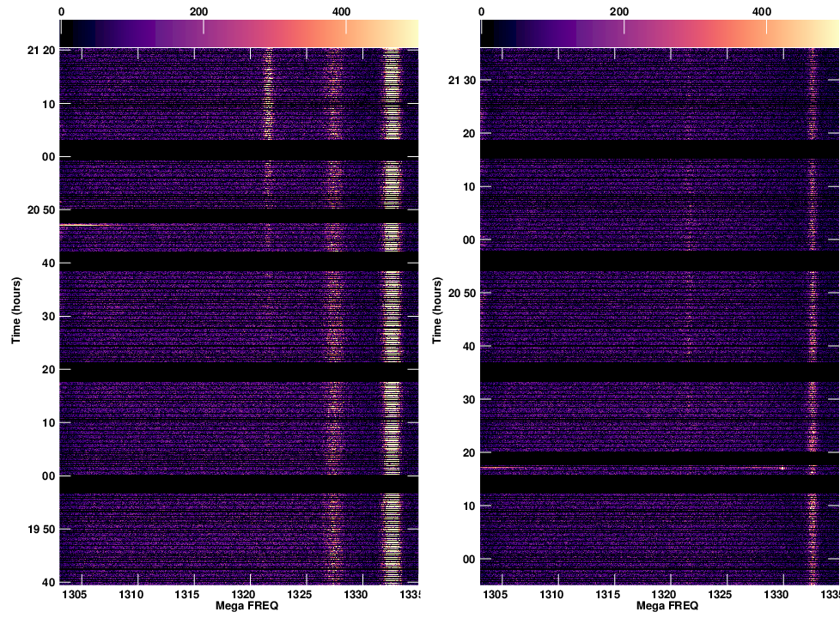
Task: Click the '20 50' time tick on right plot
Action: 461,294
